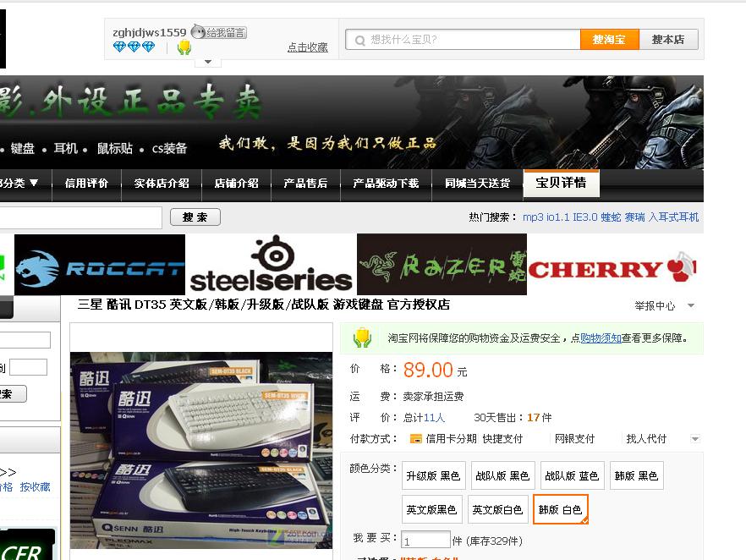746x560 pixels.
Task: Click the yellow protection badge beside the diamonds
Action: pyautogui.click(x=184, y=47)
